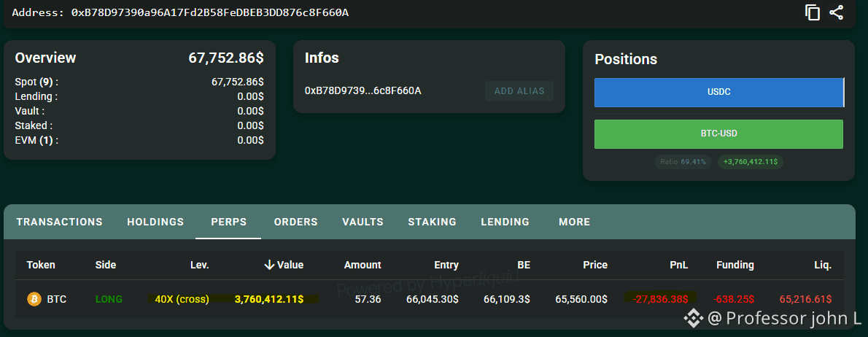Select the Perps tab
The image size is (868, 337).
[228, 222]
